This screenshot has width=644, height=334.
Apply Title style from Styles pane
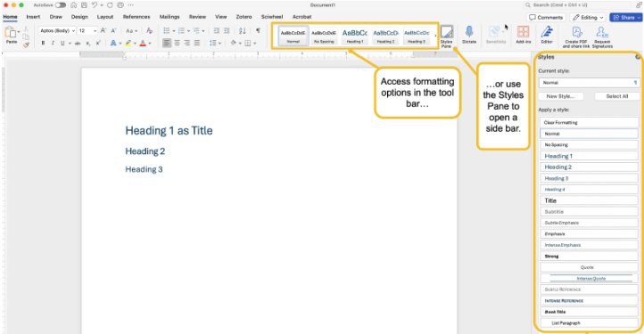[x=589, y=200]
